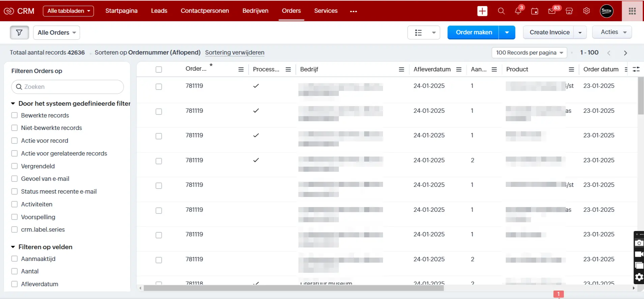
Task: Click the Bedrijf column header
Action: tap(309, 69)
